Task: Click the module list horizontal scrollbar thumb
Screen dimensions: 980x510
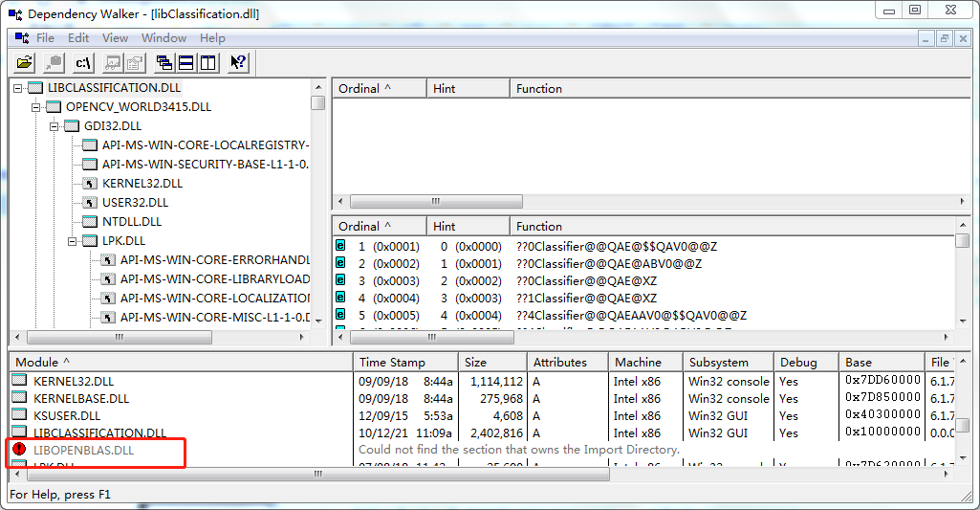Action: (318, 475)
